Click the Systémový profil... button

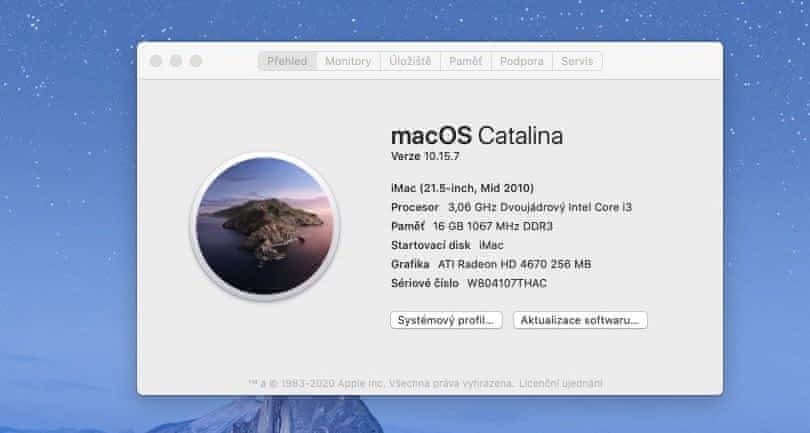(446, 320)
